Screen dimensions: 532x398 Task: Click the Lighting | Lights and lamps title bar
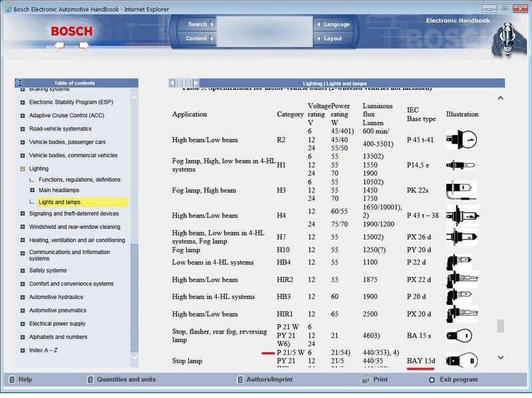pyautogui.click(x=334, y=83)
